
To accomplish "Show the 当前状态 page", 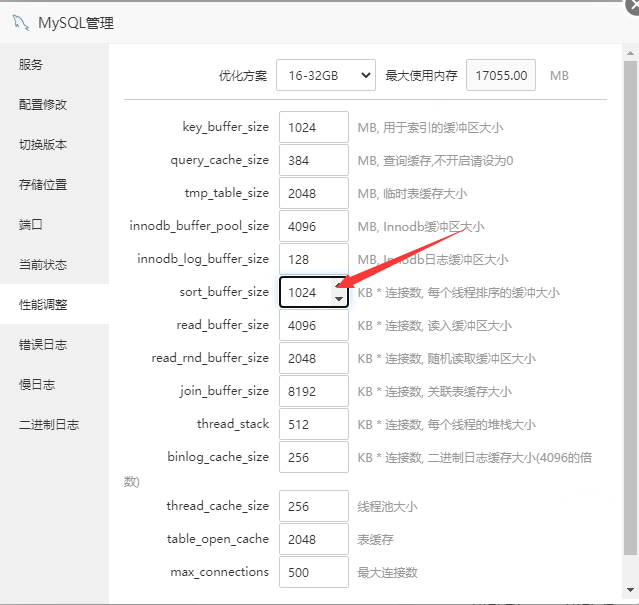I will 43,265.
